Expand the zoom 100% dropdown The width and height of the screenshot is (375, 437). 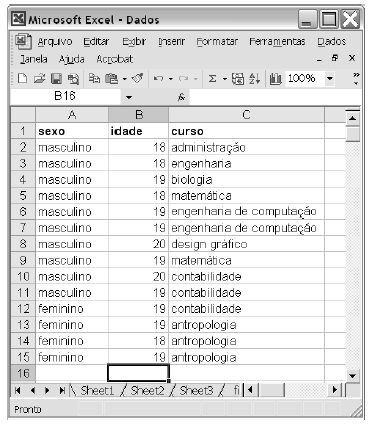(330, 79)
